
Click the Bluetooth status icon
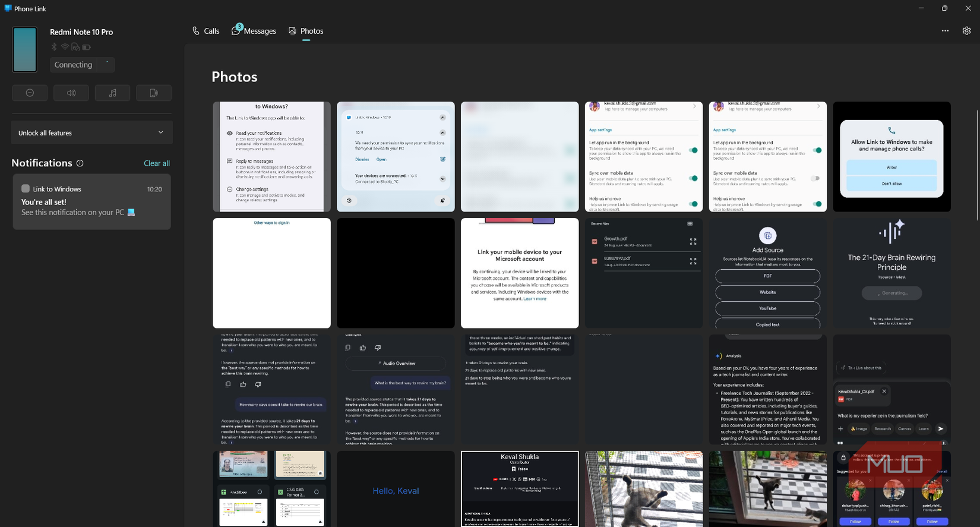[x=54, y=47]
